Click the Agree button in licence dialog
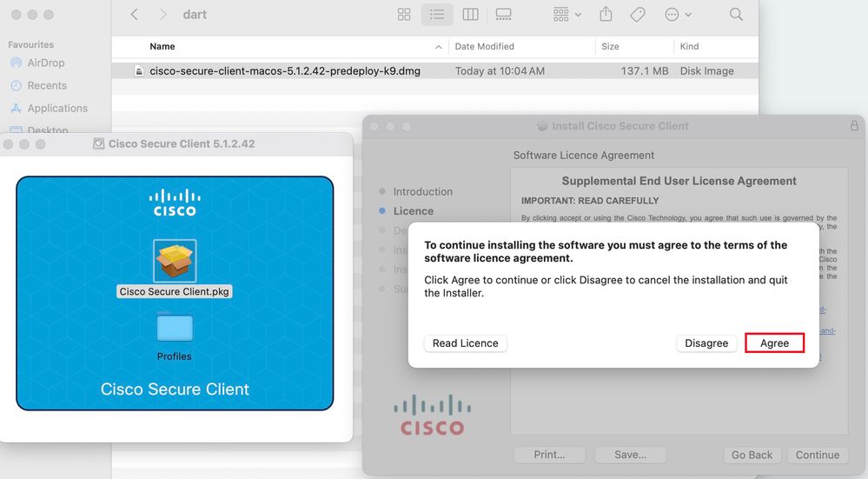This screenshot has height=479, width=868. coord(774,343)
